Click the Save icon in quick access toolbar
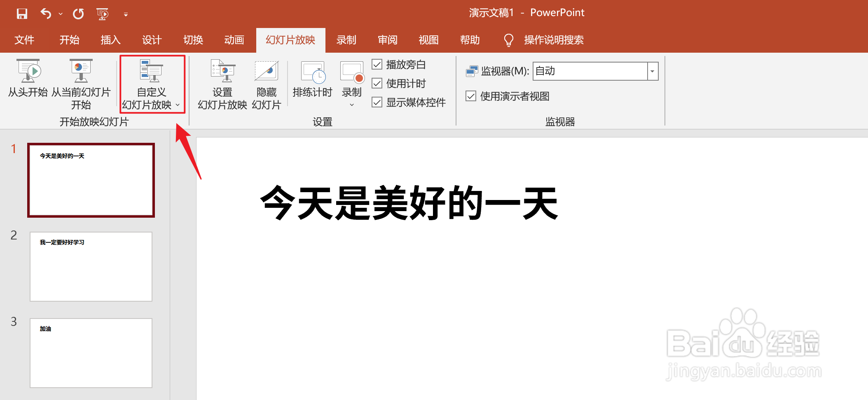 (x=22, y=14)
